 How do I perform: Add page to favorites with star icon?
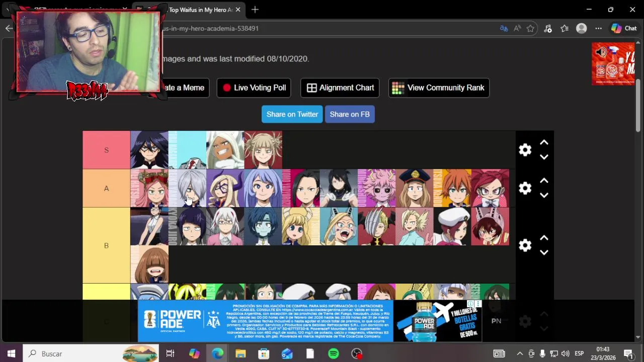point(530,29)
